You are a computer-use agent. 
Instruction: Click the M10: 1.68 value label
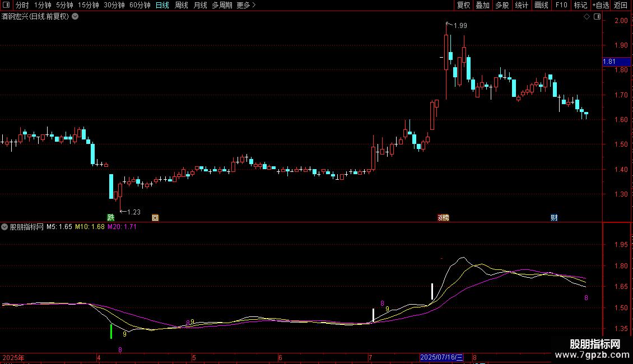(90, 227)
